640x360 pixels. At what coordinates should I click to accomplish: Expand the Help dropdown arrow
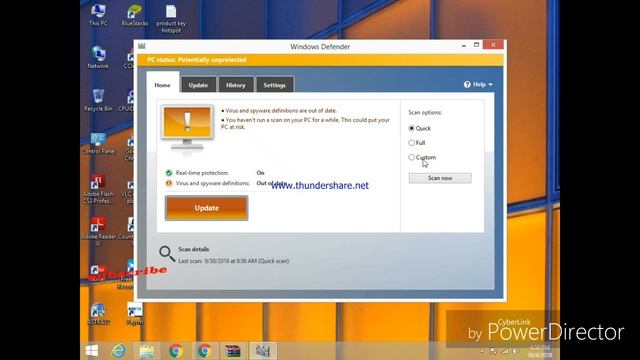(490, 84)
